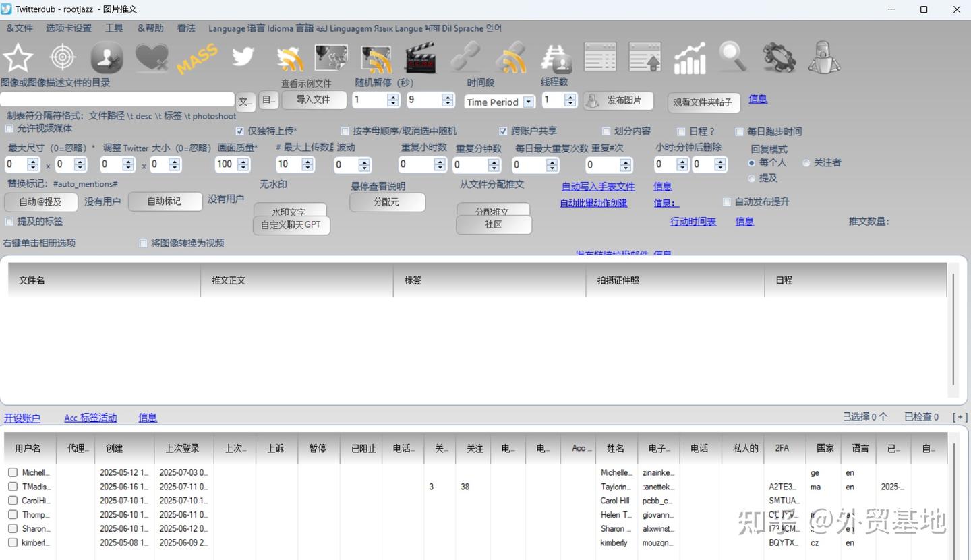Click the 导入文件 button

tap(314, 100)
